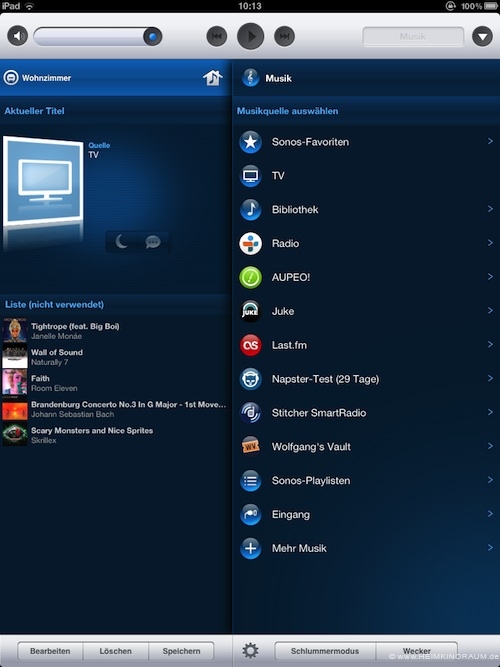Viewport: 500px width, 667px height.
Task: Expand the AUPEO! chevron
Action: pyautogui.click(x=490, y=276)
